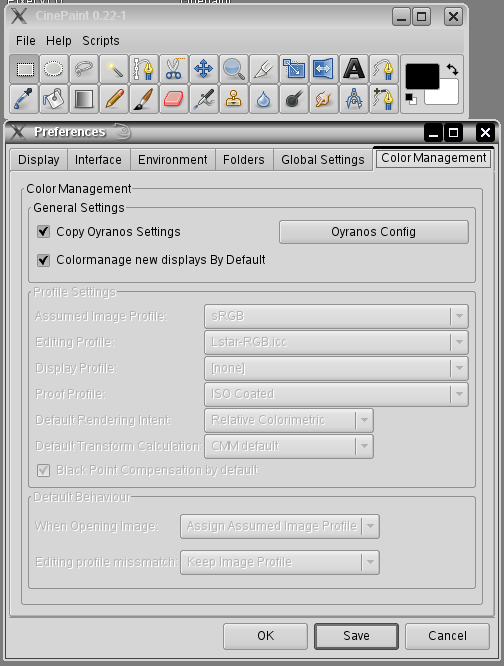504x666 pixels.
Task: Open the When Opening Image dropdown
Action: (x=280, y=526)
